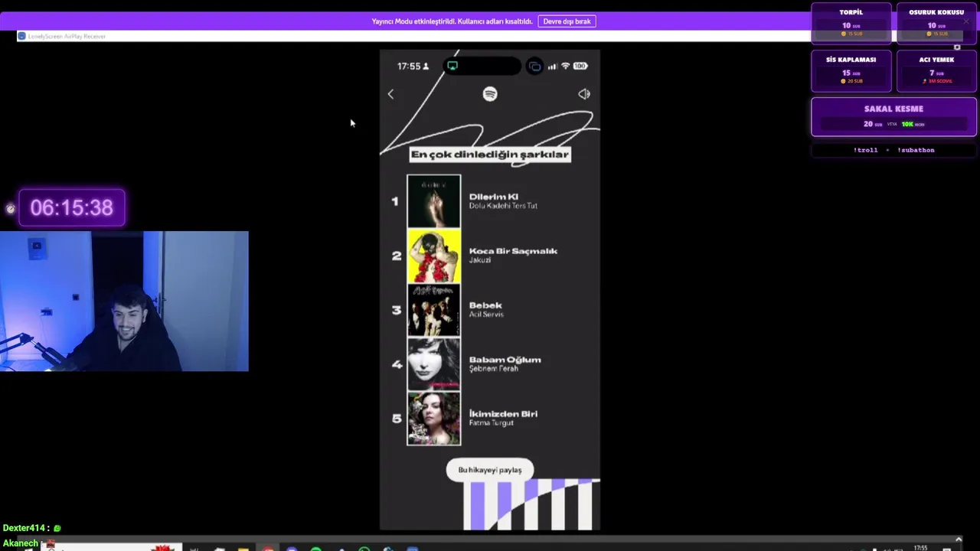Click rank number 3 in song list
Screen dimensions: 980x551
point(396,310)
